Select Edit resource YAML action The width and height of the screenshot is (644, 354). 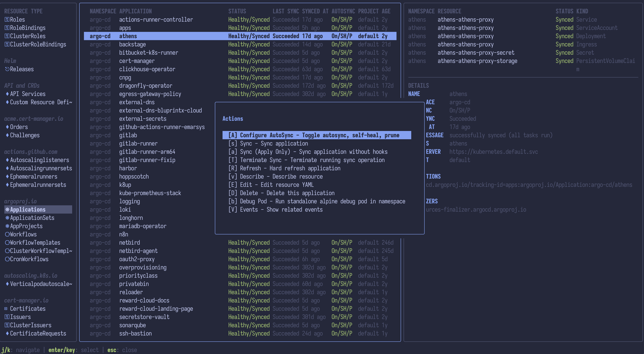click(271, 185)
